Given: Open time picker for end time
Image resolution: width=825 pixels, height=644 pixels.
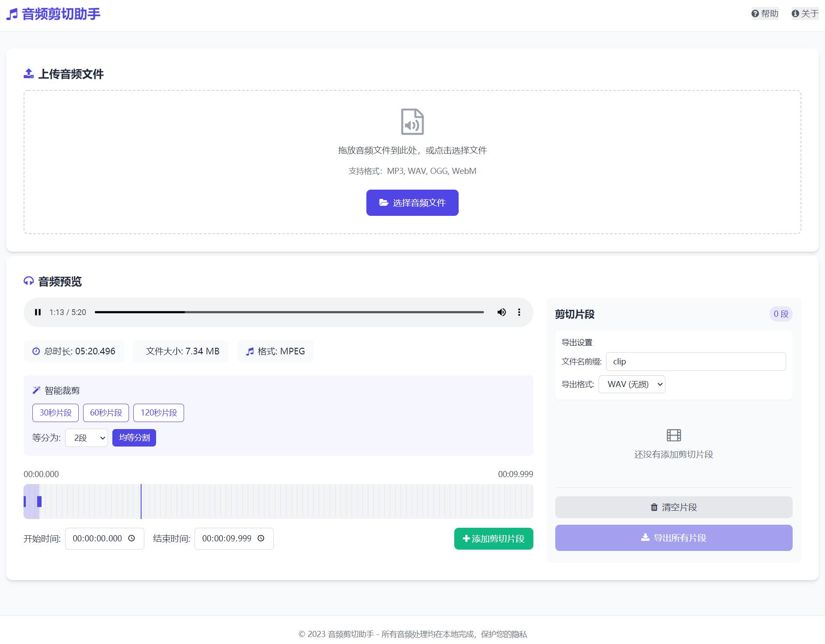Looking at the screenshot, I should pyautogui.click(x=261, y=539).
